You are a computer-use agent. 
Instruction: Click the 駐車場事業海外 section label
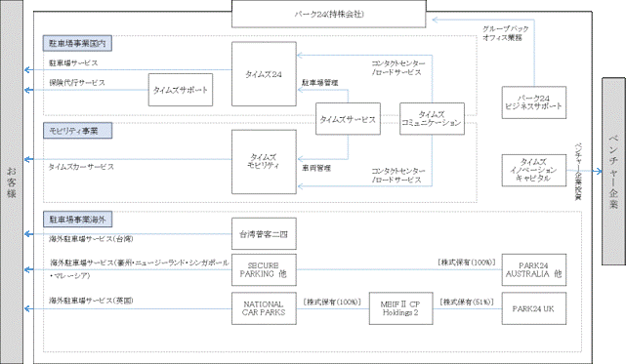(77, 220)
